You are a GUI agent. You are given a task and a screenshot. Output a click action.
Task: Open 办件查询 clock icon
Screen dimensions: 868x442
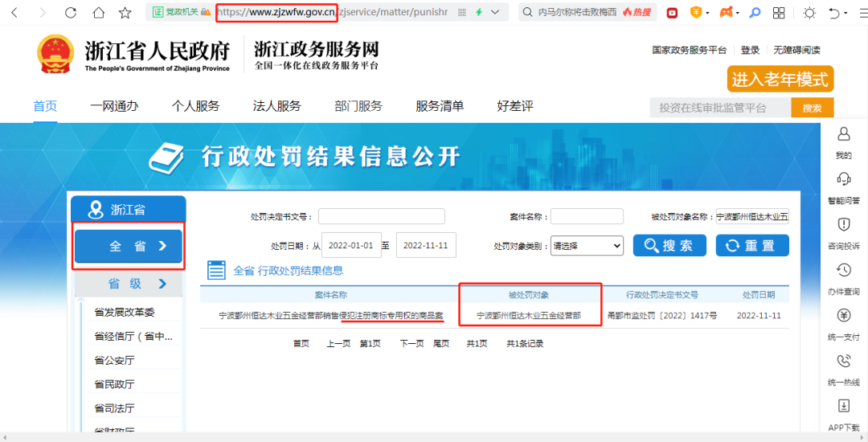pos(843,270)
